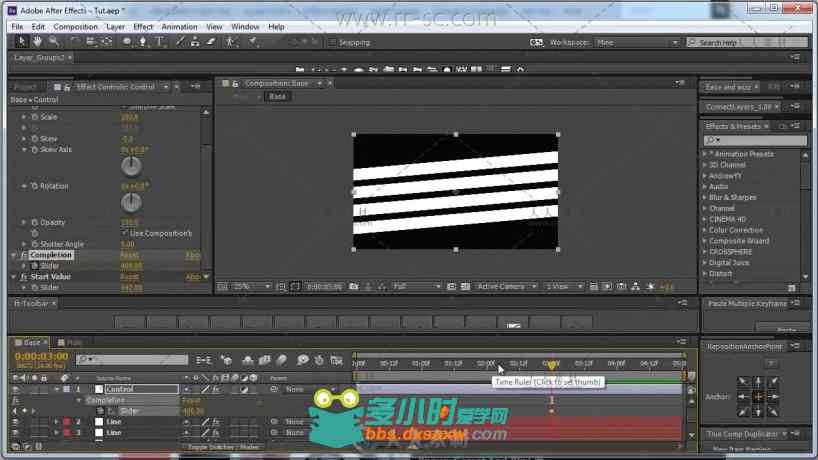Select the Brush tool

[x=180, y=42]
